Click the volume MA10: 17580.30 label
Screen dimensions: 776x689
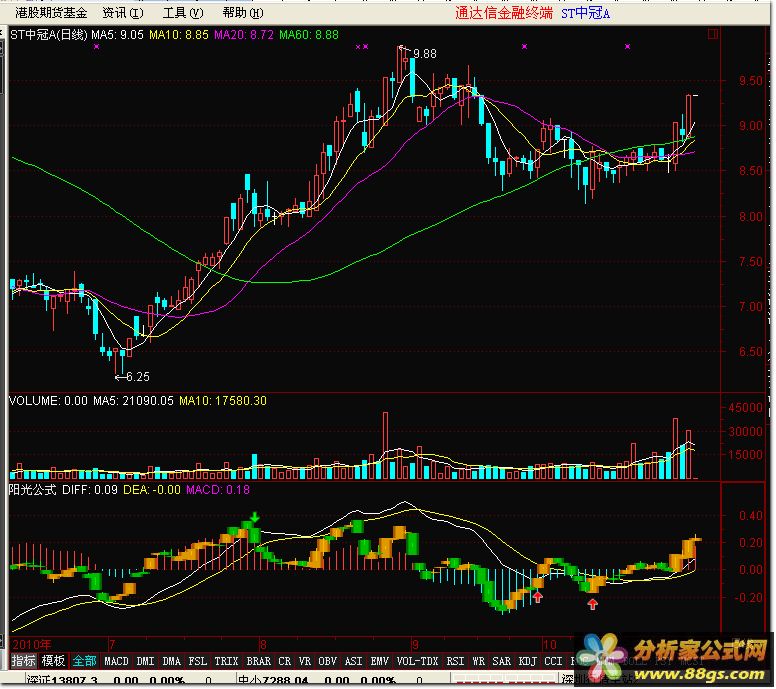223,400
